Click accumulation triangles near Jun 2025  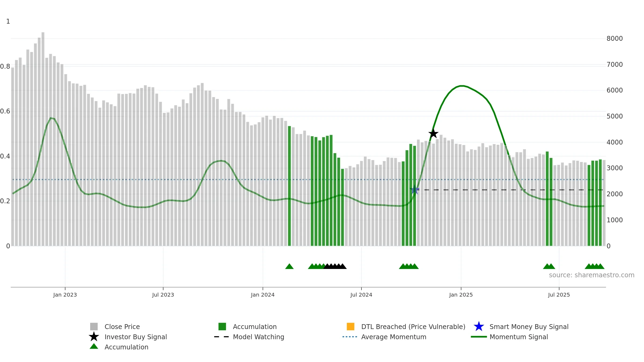pos(549,266)
